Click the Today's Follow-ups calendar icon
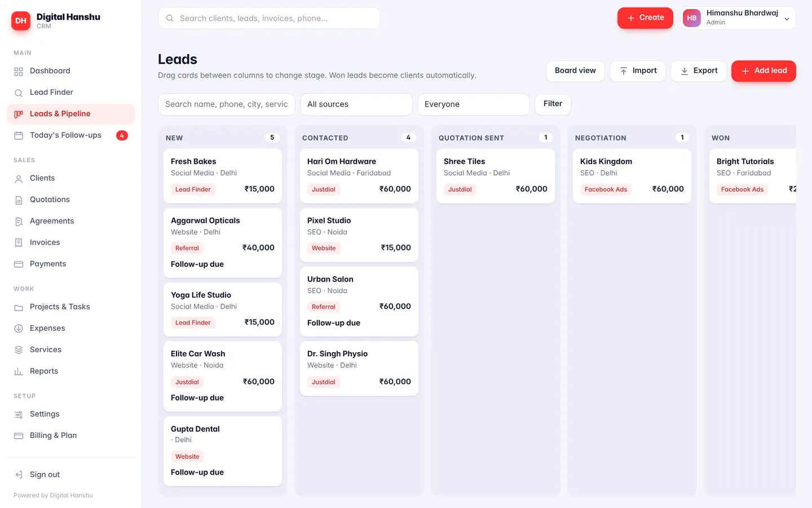The height and width of the screenshot is (508, 812). coord(19,135)
